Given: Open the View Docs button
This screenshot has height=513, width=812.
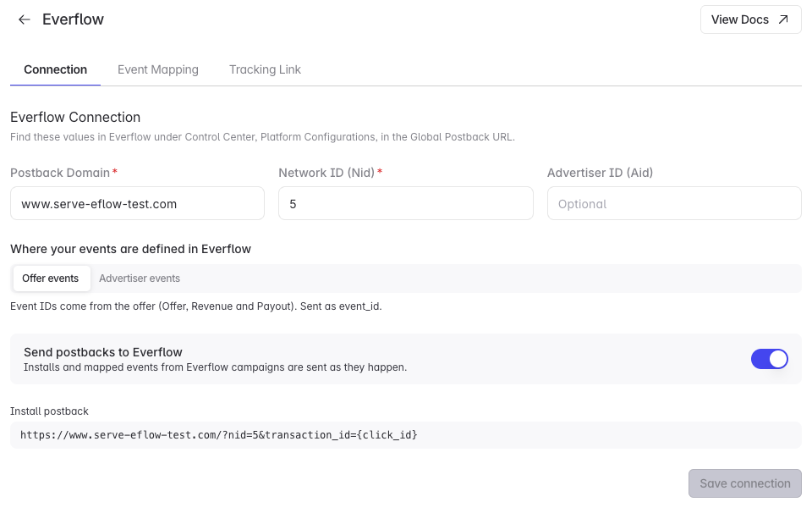Looking at the screenshot, I should pos(750,19).
